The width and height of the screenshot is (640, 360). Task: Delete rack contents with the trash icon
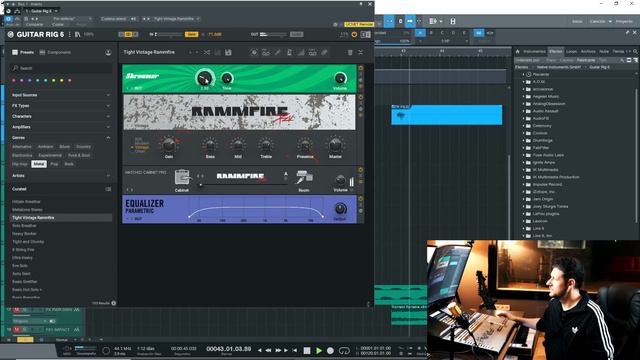click(350, 52)
